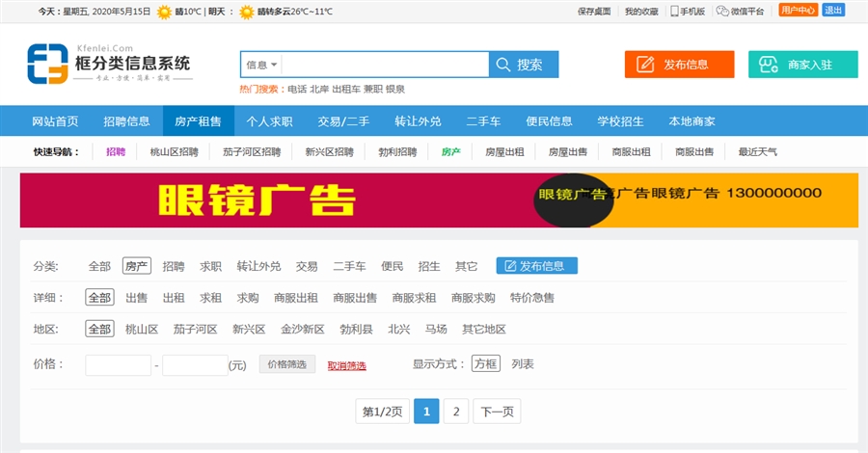This screenshot has width=868, height=453.
Task: Open 二手车 tab in navigation bar
Action: click(483, 121)
